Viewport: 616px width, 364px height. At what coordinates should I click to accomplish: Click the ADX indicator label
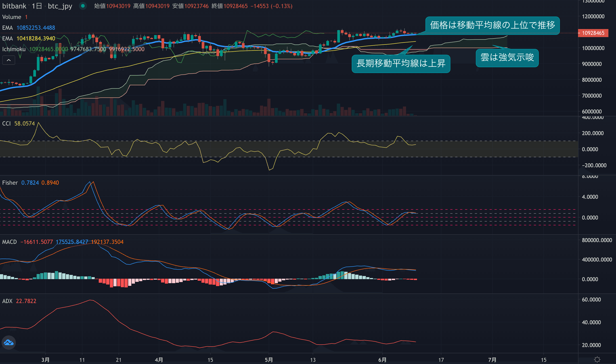click(x=7, y=301)
